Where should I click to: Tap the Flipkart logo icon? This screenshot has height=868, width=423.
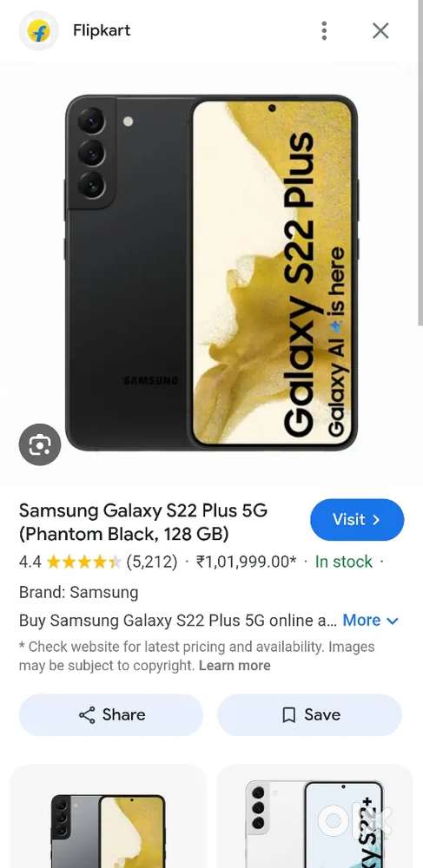coord(39,30)
